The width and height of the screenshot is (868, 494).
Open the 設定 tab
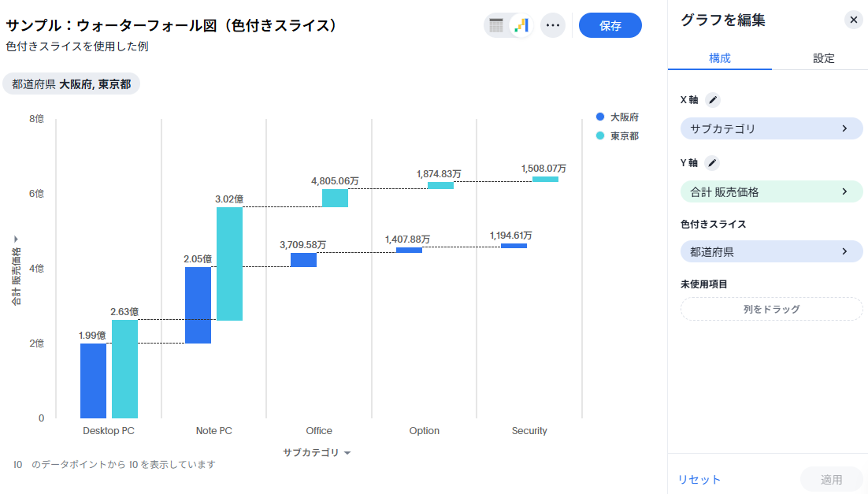(823, 58)
